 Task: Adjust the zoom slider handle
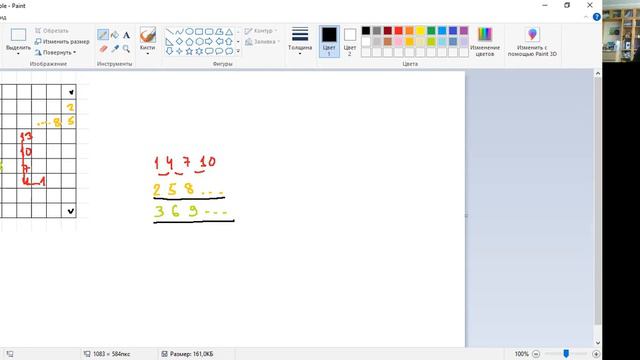tap(566, 354)
